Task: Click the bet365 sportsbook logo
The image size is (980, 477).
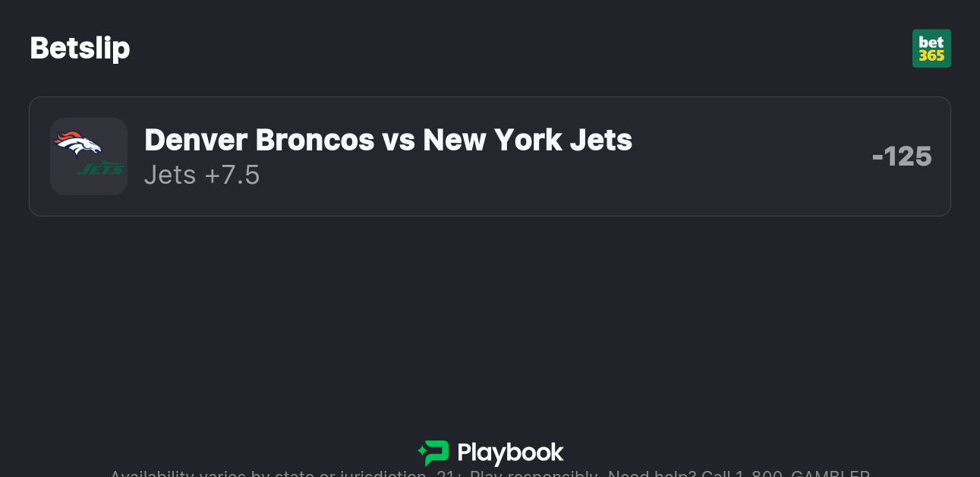Action: [x=931, y=49]
